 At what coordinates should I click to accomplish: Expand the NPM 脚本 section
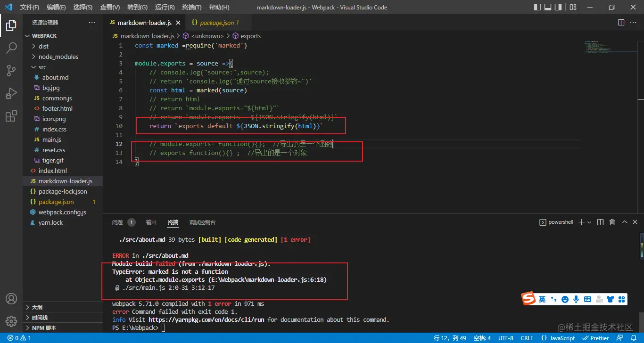click(x=63, y=328)
